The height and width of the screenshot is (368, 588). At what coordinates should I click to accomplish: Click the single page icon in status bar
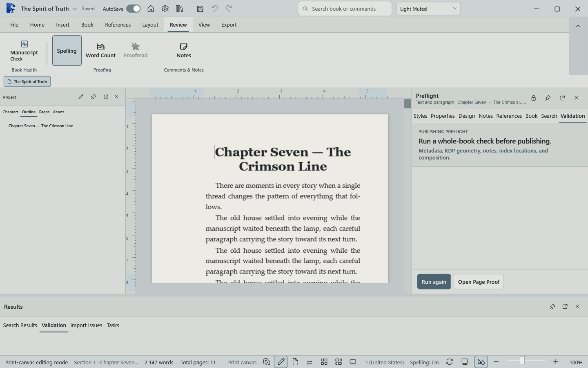click(295, 362)
